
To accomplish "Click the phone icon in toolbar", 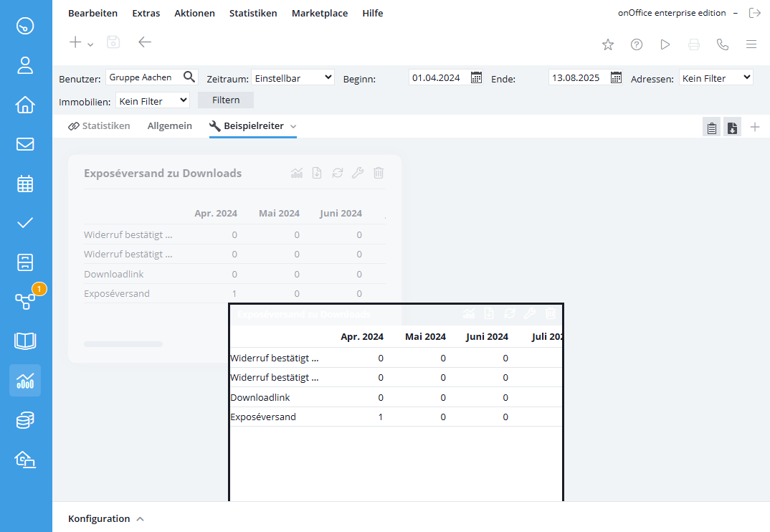I will [x=723, y=44].
